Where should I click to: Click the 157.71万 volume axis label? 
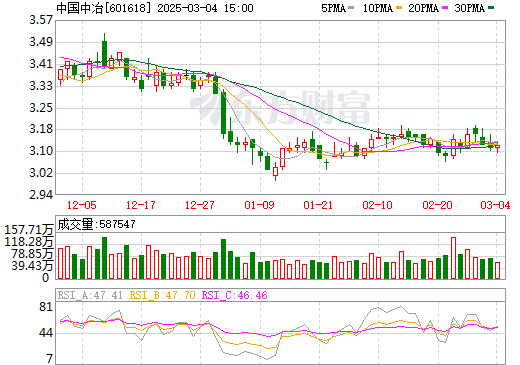coord(29,230)
